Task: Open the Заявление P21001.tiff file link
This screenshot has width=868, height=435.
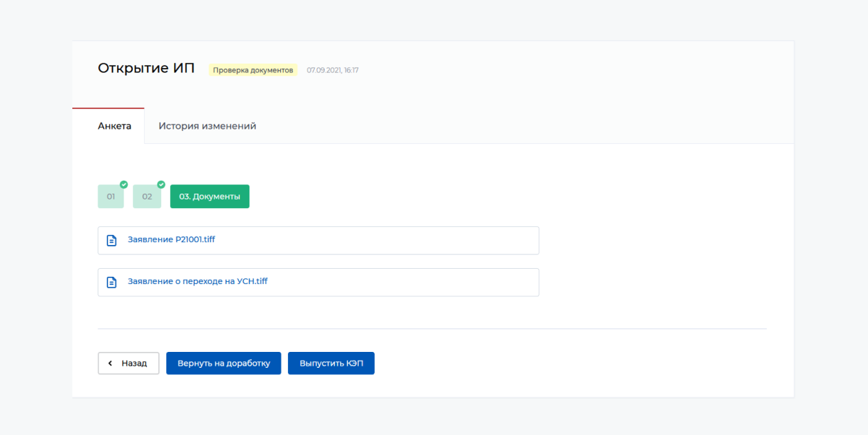Action: pyautogui.click(x=171, y=240)
